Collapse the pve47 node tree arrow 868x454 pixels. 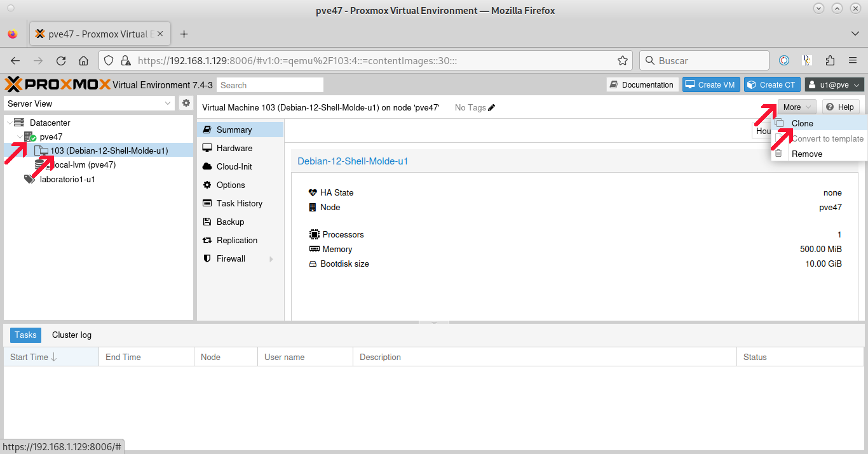coord(20,137)
